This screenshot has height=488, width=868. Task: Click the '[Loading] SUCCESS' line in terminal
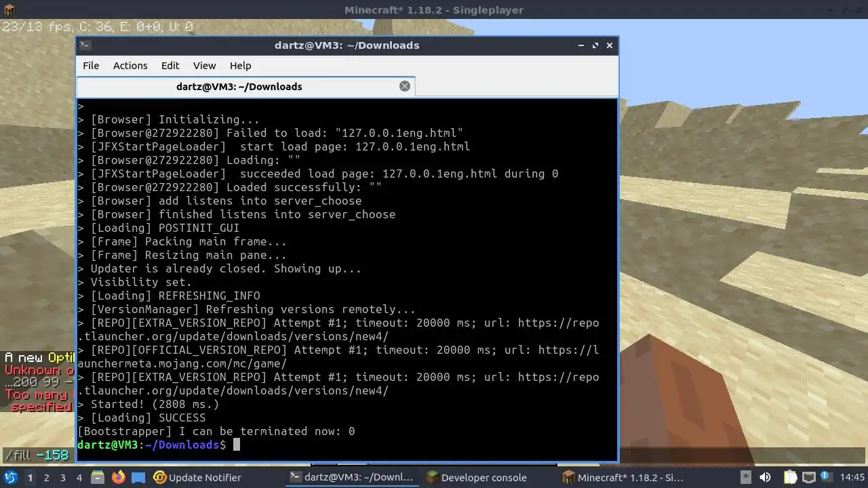pyautogui.click(x=141, y=418)
